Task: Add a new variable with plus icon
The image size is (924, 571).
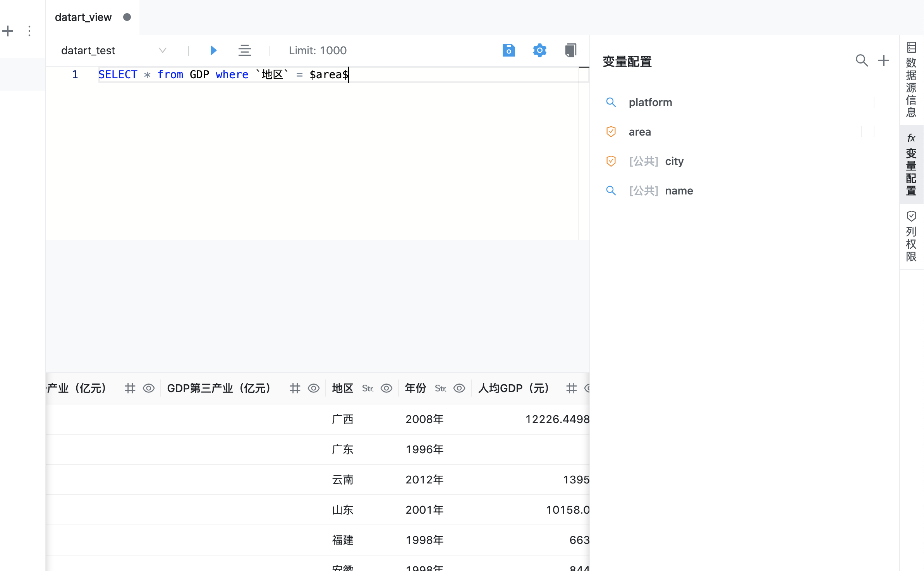Action: pyautogui.click(x=884, y=60)
